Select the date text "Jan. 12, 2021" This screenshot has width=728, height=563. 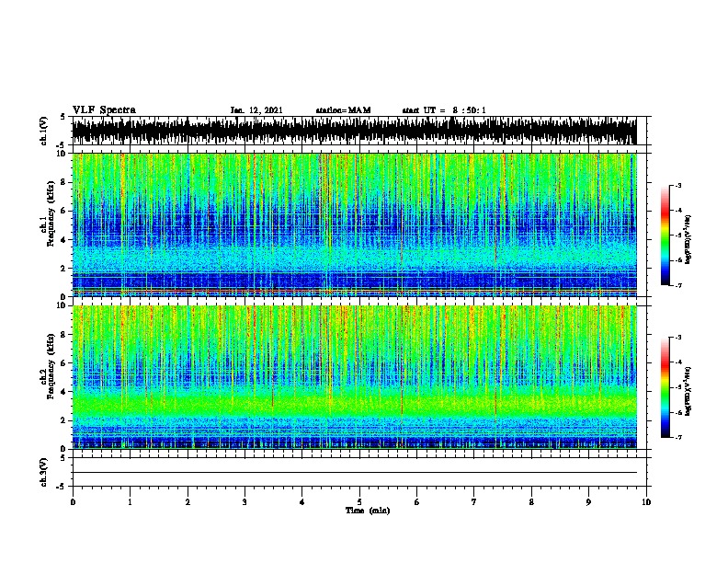256,110
